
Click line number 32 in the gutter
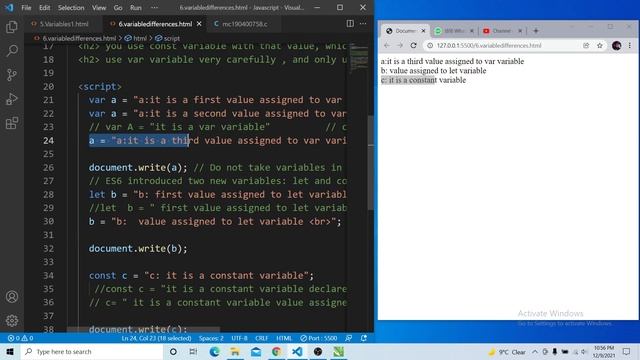click(48, 249)
